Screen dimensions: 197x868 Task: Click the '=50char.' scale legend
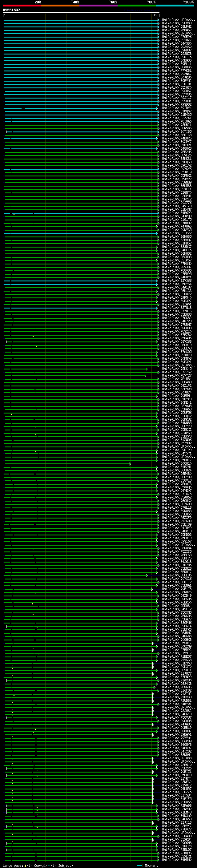pyautogui.click(x=147, y=866)
